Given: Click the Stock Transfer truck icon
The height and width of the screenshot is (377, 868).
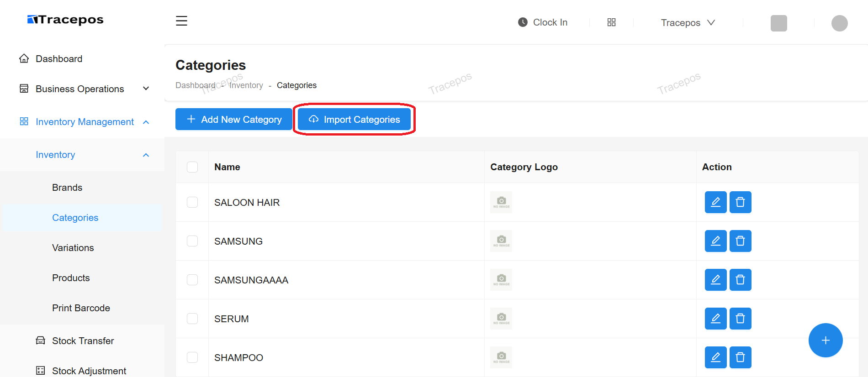Looking at the screenshot, I should (41, 340).
